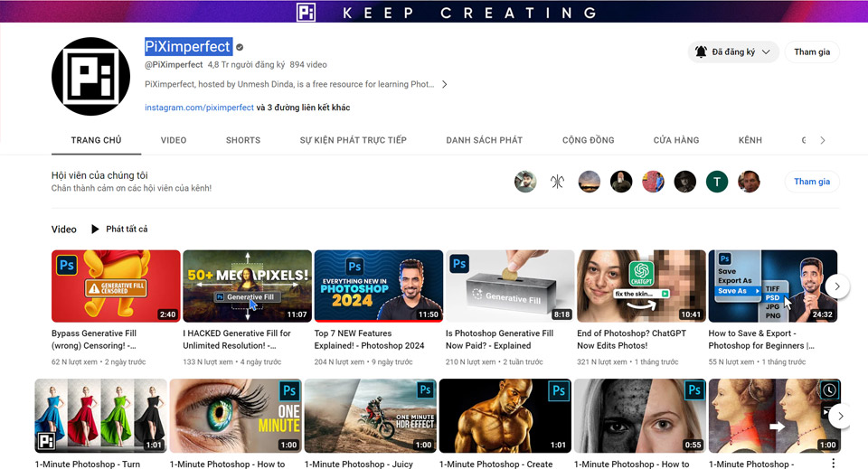Screen dimensions: 868x469
Task: Expand the channel description with the arrow
Action: coord(444,85)
